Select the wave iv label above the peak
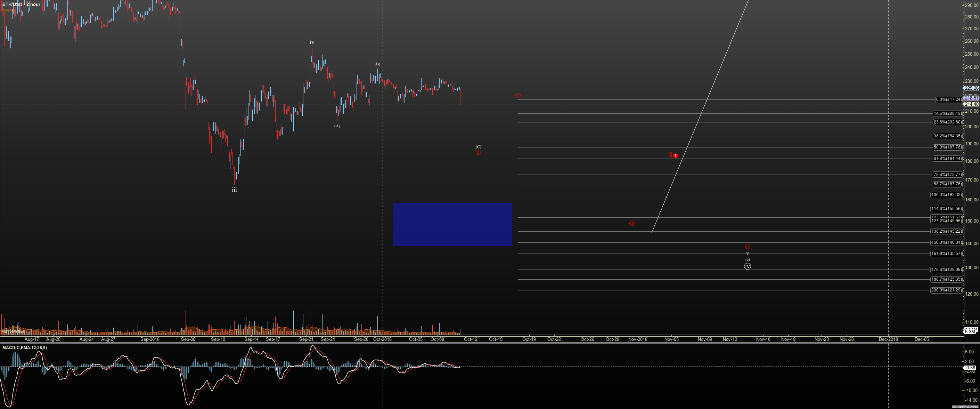 pyautogui.click(x=312, y=43)
